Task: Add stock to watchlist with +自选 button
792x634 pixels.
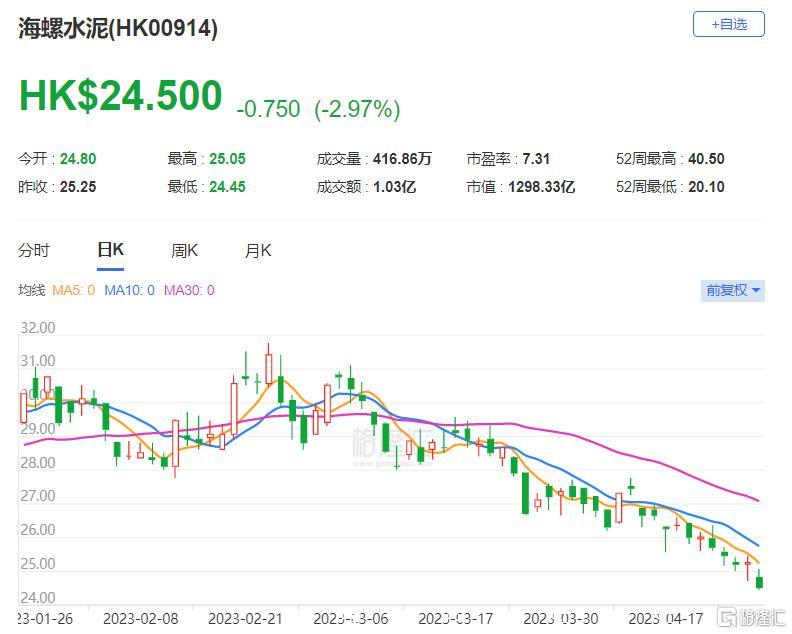Action: (x=728, y=24)
